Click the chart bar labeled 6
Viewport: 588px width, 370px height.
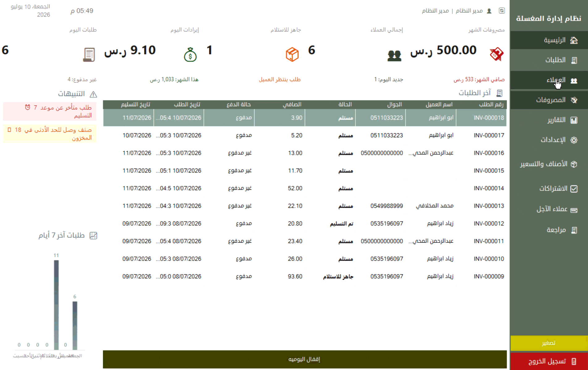point(75,325)
